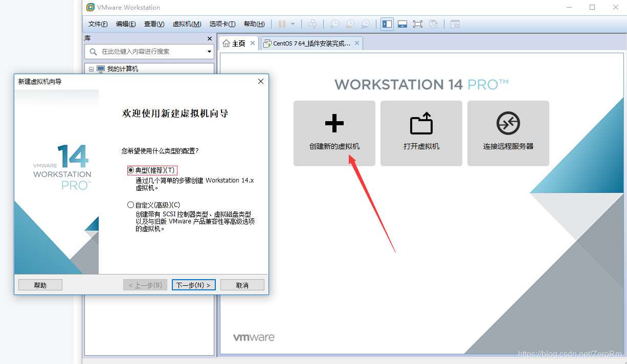This screenshot has height=364, width=627.
Task: Close the 库 library panel
Action: pyautogui.click(x=210, y=39)
